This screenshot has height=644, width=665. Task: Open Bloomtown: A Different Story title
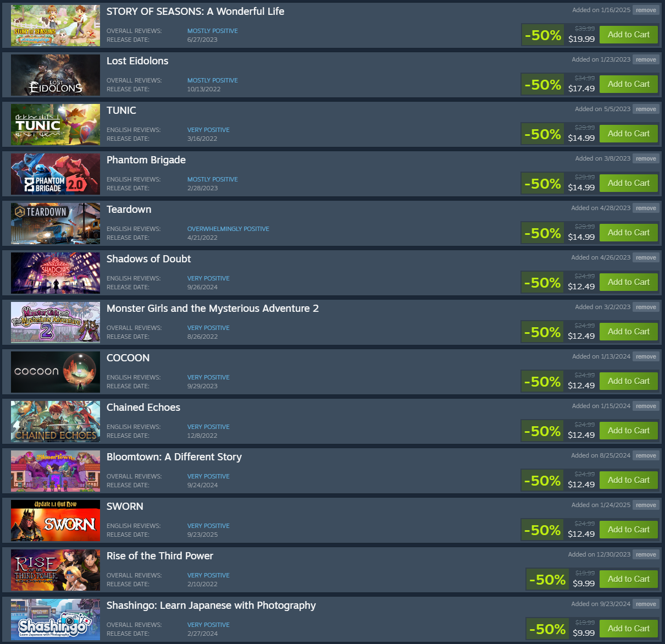click(174, 457)
